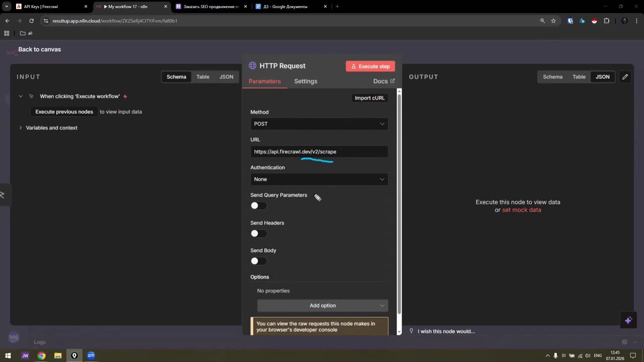Show hidden system tray icons
Viewport: 644px width, 362px height.
[x=547, y=355]
